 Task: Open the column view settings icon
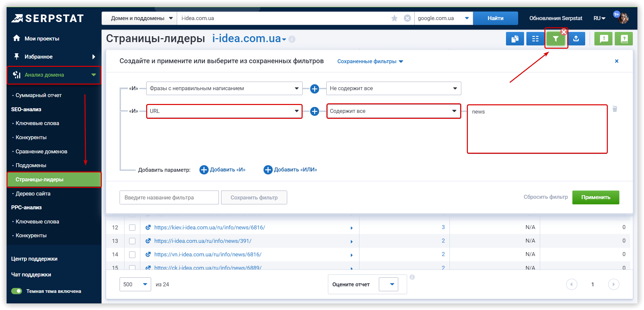pos(535,39)
